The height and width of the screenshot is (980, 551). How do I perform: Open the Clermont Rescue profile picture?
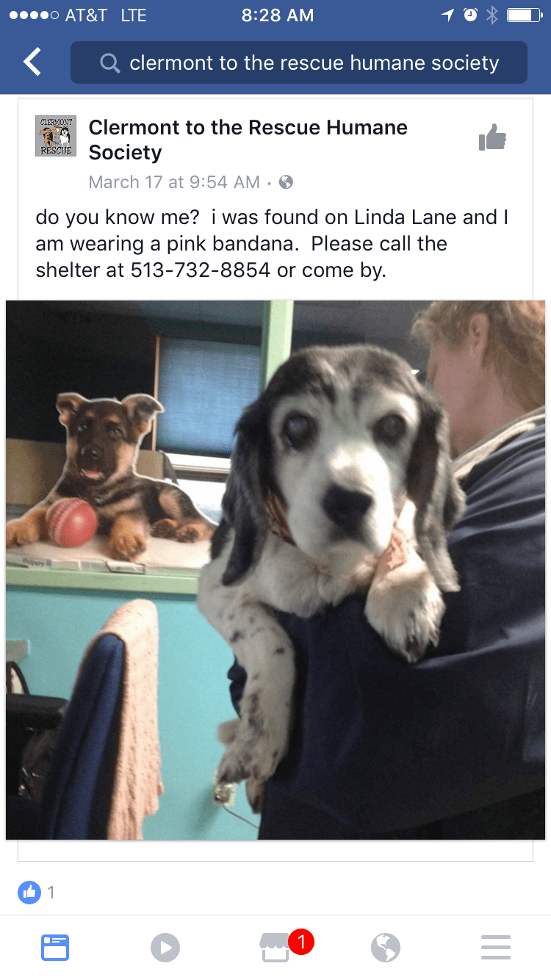point(56,136)
